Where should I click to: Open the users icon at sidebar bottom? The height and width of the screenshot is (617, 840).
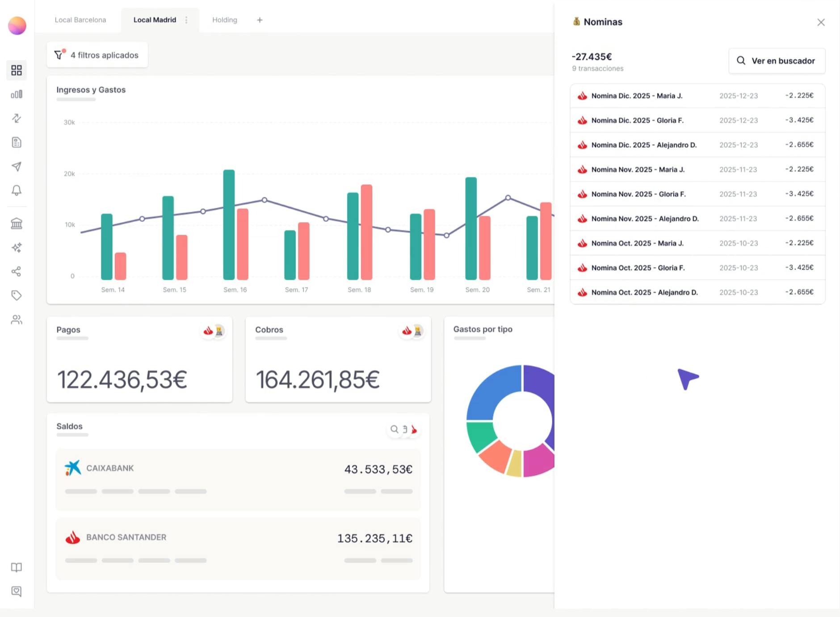[17, 319]
